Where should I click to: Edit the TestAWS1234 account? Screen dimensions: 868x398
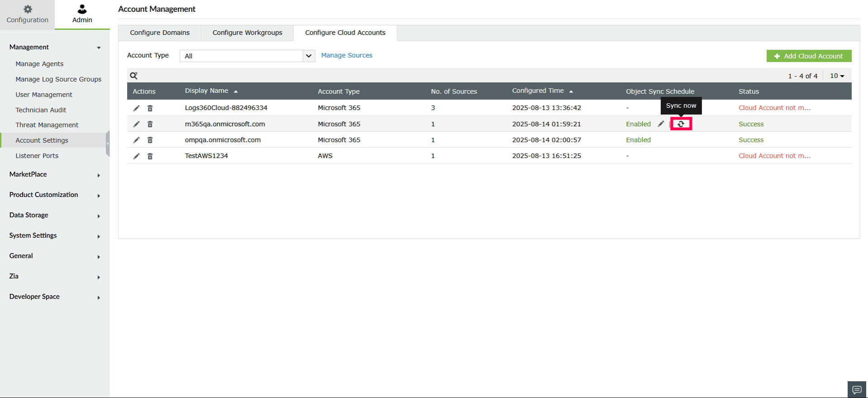136,156
